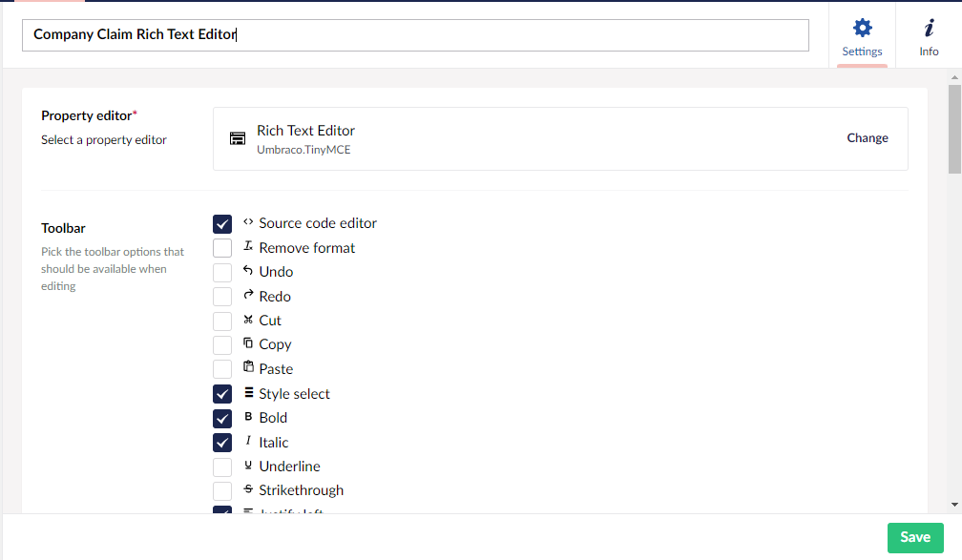Enable the Undo toolbar checkbox
The width and height of the screenshot is (962, 560).
[x=222, y=273]
